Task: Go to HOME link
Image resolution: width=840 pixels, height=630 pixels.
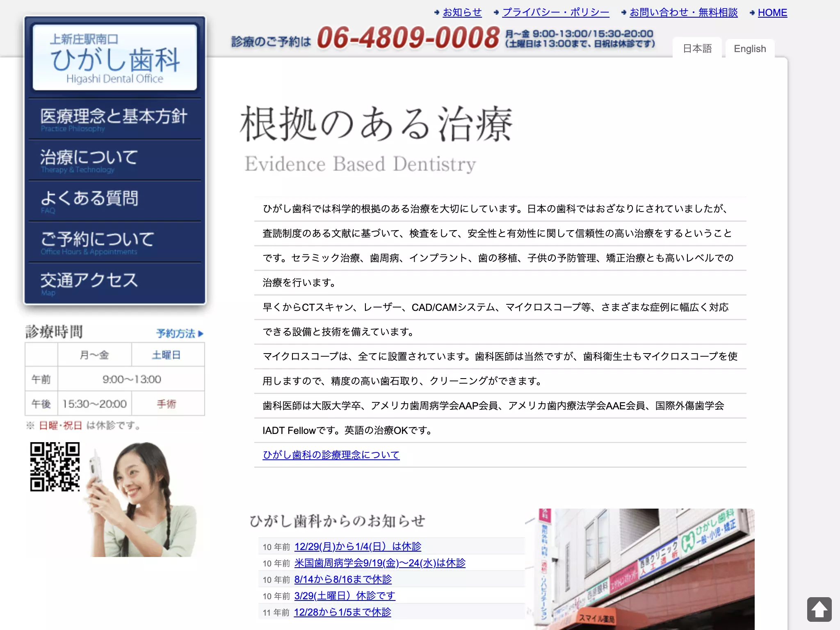Action: click(x=772, y=12)
